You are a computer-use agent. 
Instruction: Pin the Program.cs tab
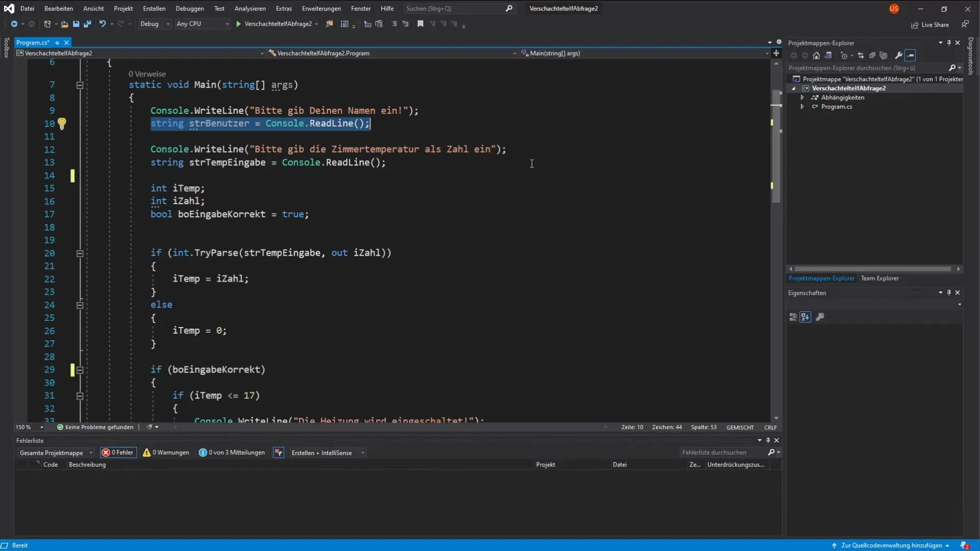[57, 43]
